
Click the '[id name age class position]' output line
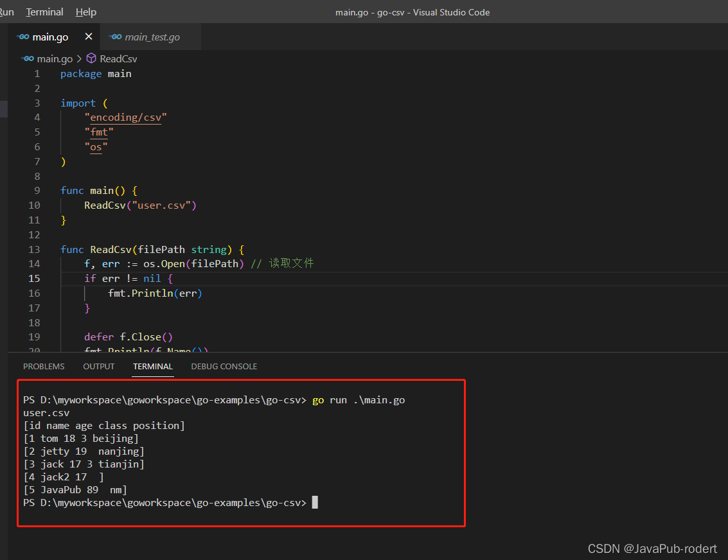coord(104,425)
